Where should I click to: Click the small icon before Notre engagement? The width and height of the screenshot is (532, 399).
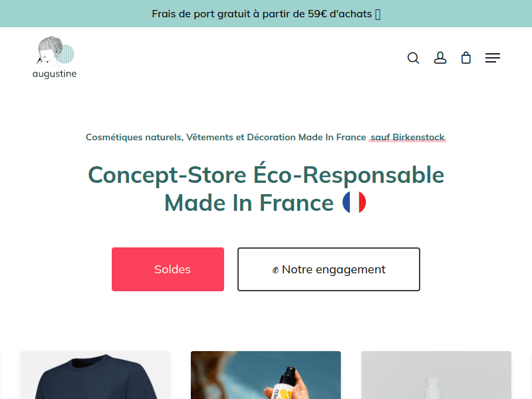point(275,270)
